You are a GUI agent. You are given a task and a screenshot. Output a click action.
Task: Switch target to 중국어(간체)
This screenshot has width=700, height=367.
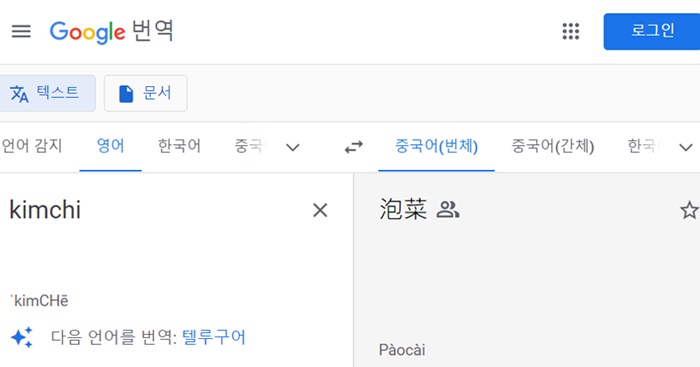click(x=552, y=146)
